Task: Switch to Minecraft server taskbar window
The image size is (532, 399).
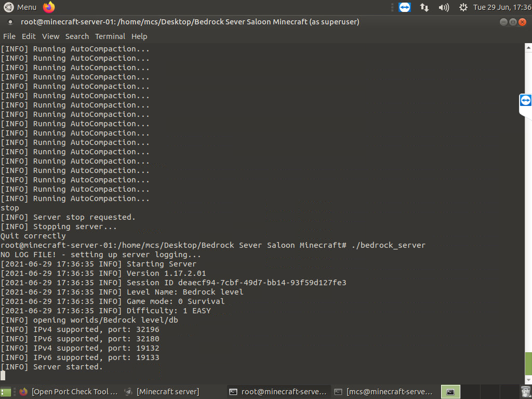Action: (x=162, y=392)
